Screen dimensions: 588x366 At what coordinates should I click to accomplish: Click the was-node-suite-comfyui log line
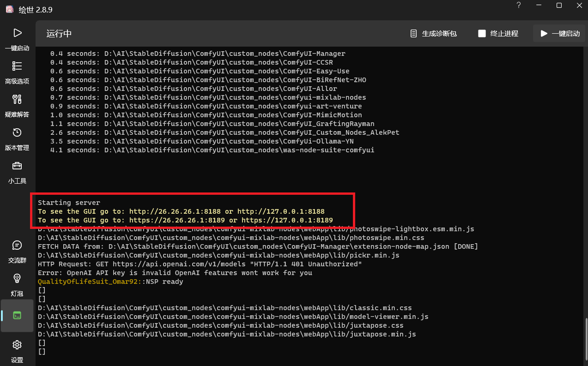pyautogui.click(x=212, y=150)
